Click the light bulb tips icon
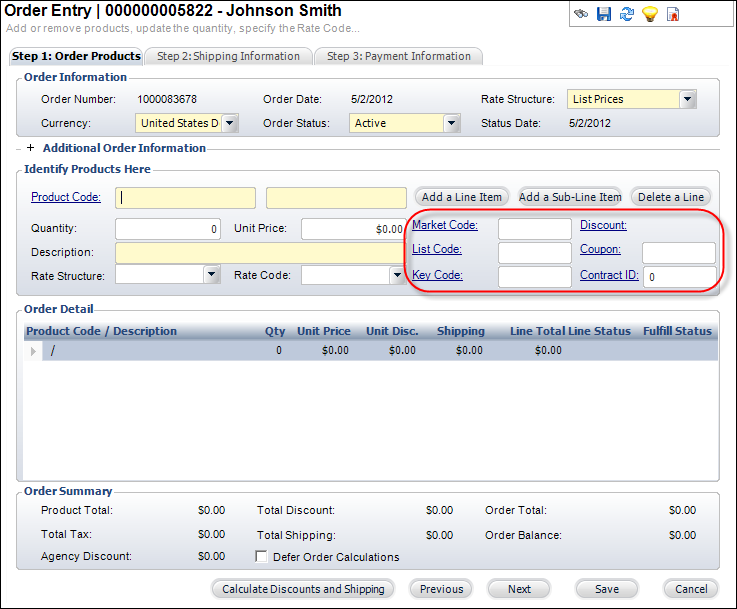 coord(650,14)
